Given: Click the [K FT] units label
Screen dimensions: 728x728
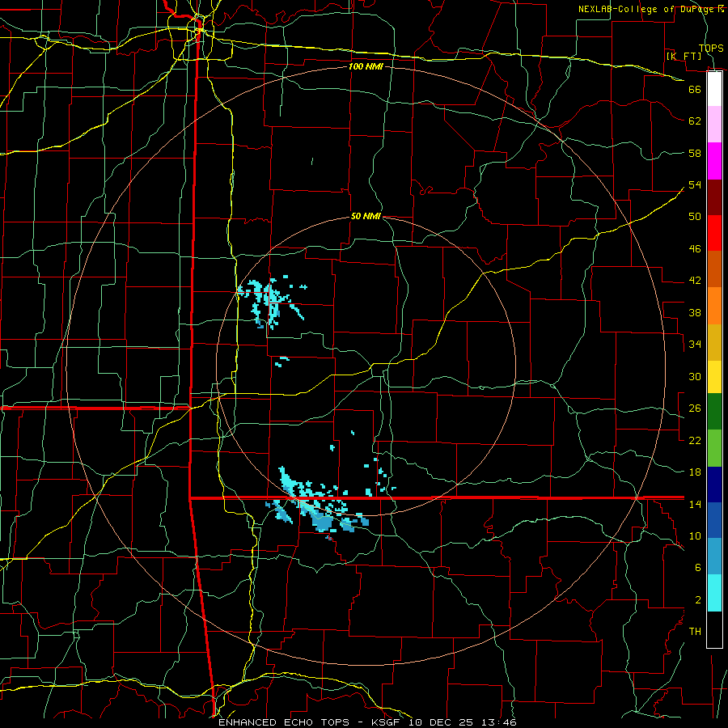Looking at the screenshot, I should [684, 56].
